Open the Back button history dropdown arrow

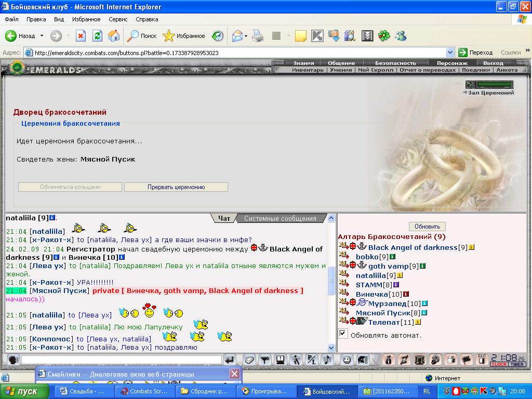click(x=42, y=36)
